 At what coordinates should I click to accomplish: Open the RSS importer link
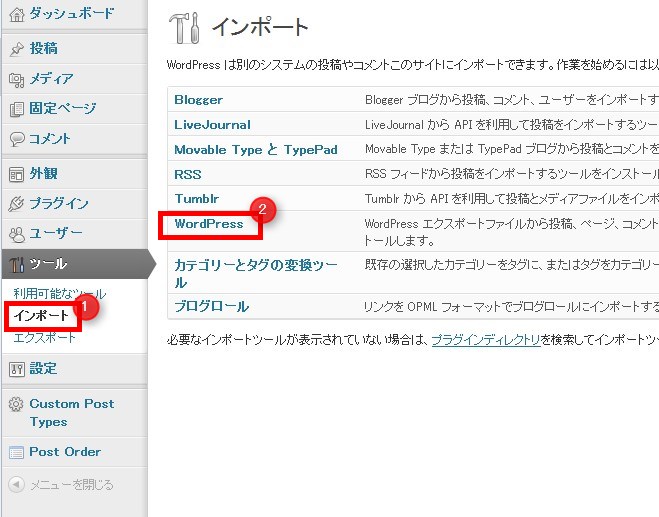click(x=187, y=174)
